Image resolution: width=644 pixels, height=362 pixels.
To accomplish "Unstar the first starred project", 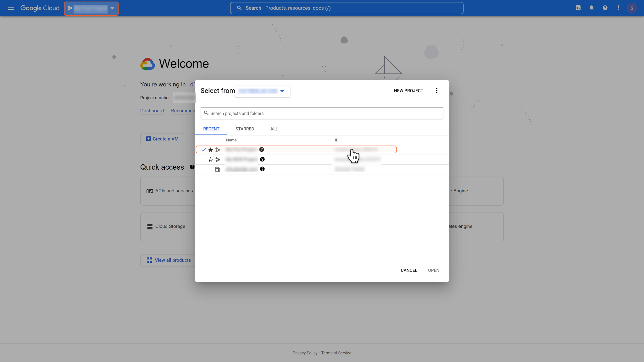I will (x=211, y=150).
